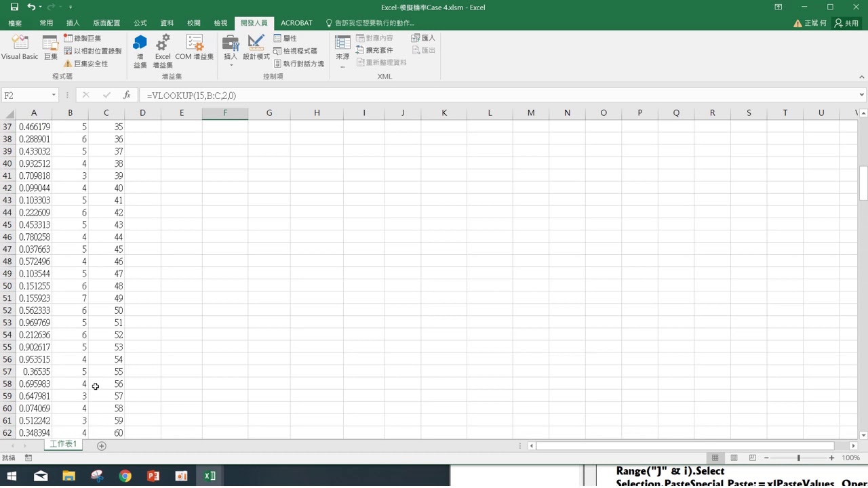Open Excel 增益集 add-ins manager

tap(163, 52)
